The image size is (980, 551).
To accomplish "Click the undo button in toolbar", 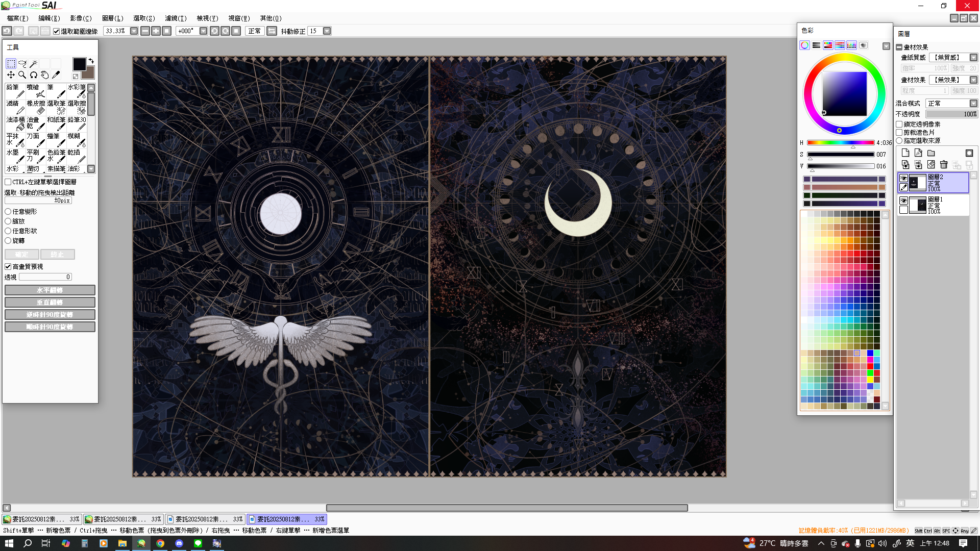I will 7,31.
